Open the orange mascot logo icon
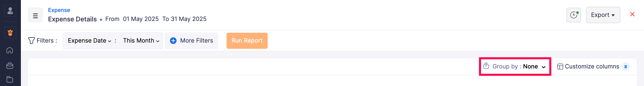The image size is (644, 86). pos(10,33)
